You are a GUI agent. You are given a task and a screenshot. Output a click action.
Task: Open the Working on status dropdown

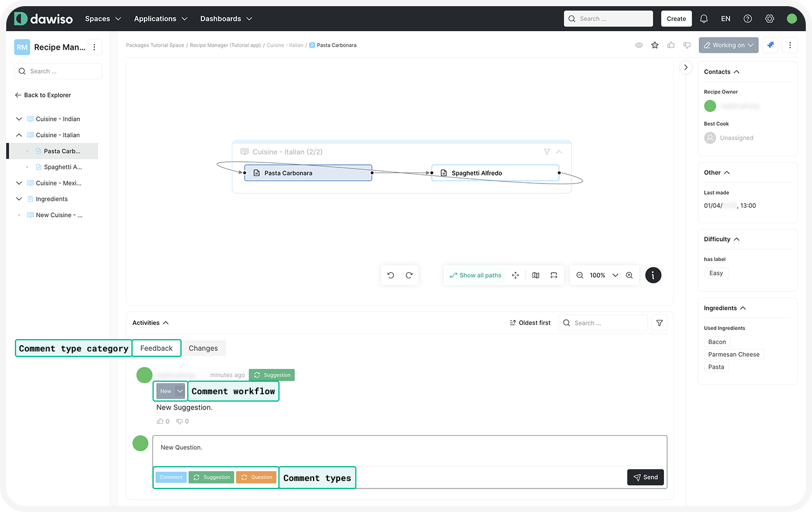click(728, 45)
